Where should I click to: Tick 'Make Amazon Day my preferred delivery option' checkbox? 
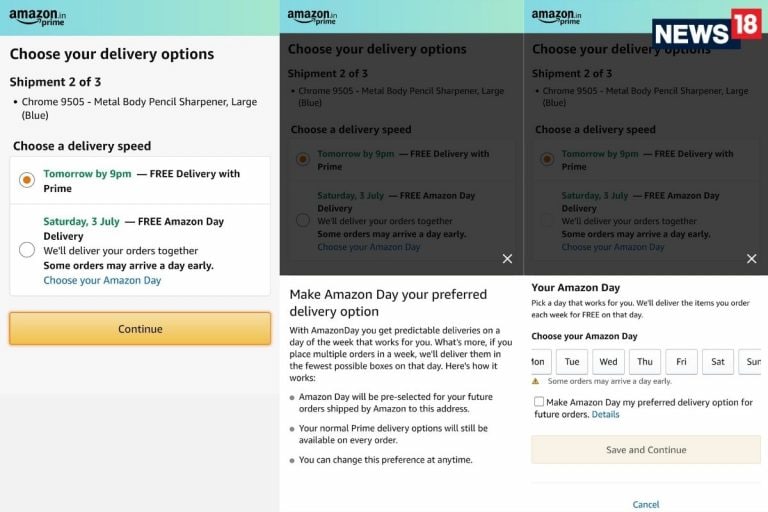539,402
